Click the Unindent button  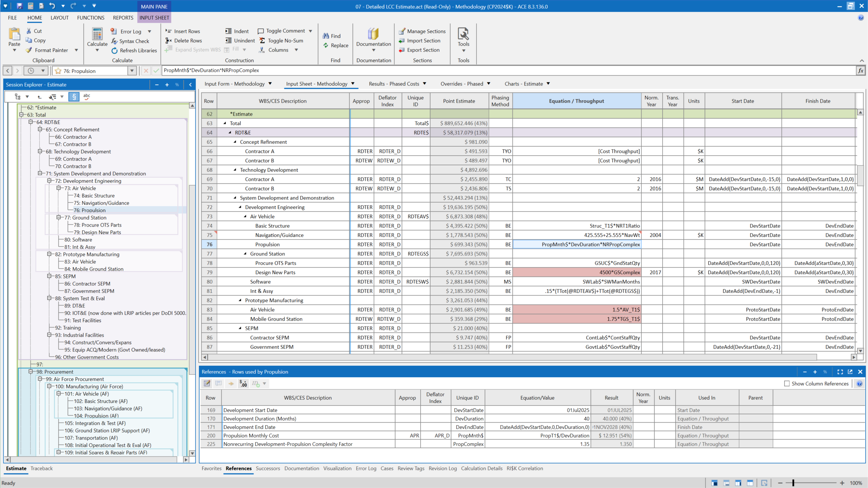tap(240, 40)
